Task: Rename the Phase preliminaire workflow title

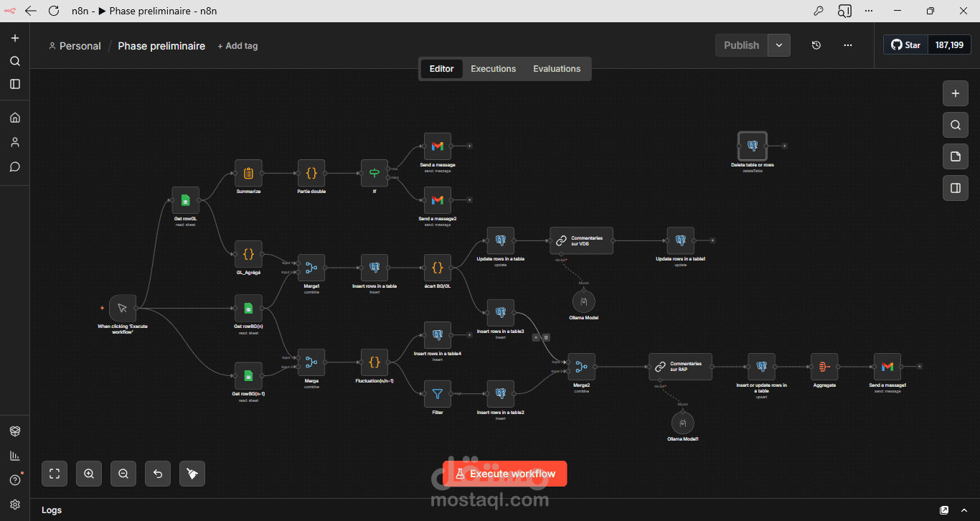Action: coord(161,46)
